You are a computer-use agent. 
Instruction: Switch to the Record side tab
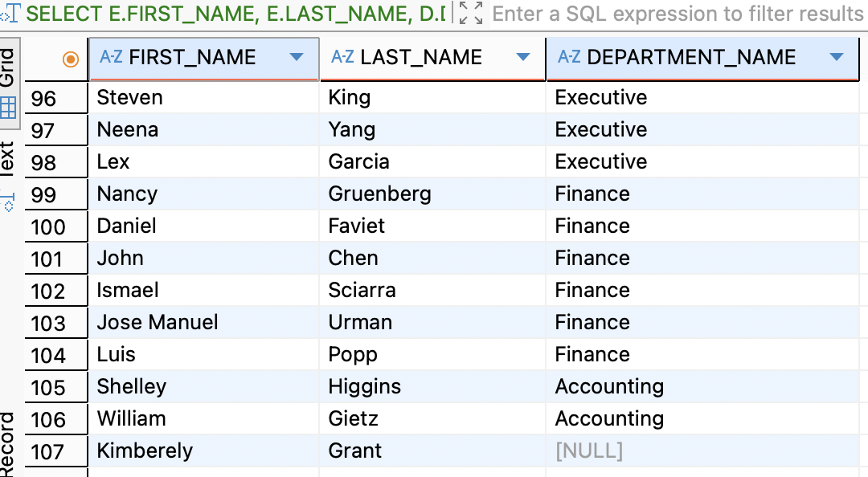(x=7, y=444)
